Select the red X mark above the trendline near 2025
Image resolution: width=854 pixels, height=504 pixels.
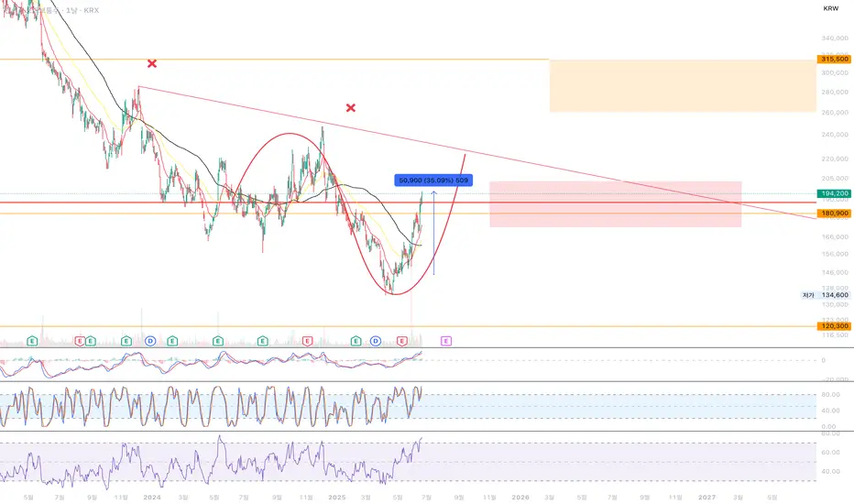(351, 108)
